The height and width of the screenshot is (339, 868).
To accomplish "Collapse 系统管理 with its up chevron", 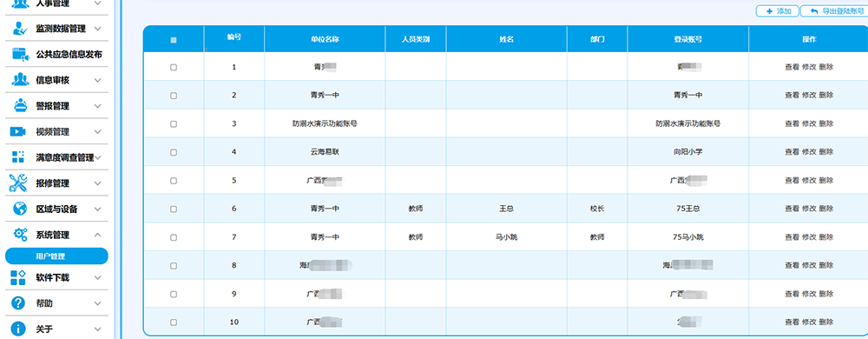I will coord(98,235).
